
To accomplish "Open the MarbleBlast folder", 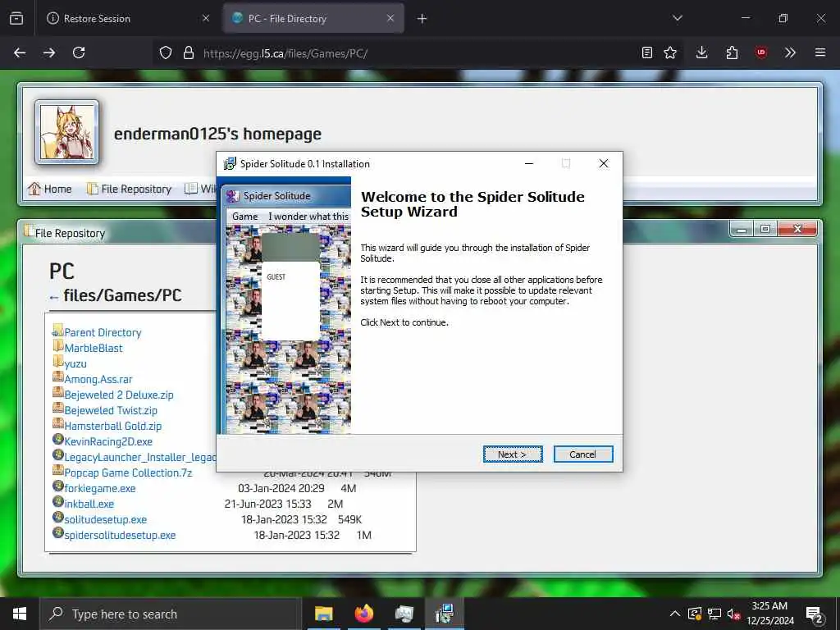I will [94, 348].
